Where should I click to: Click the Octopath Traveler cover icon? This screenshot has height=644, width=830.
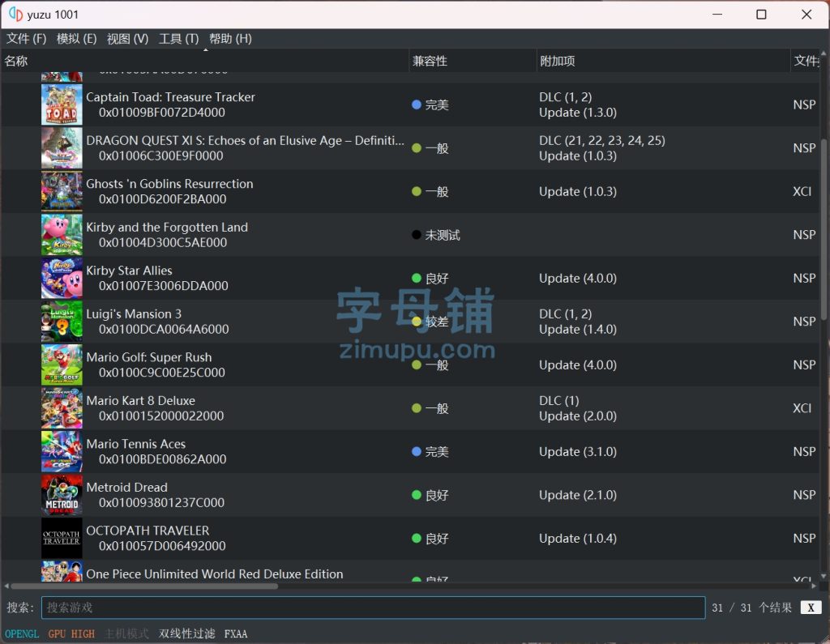pyautogui.click(x=62, y=538)
